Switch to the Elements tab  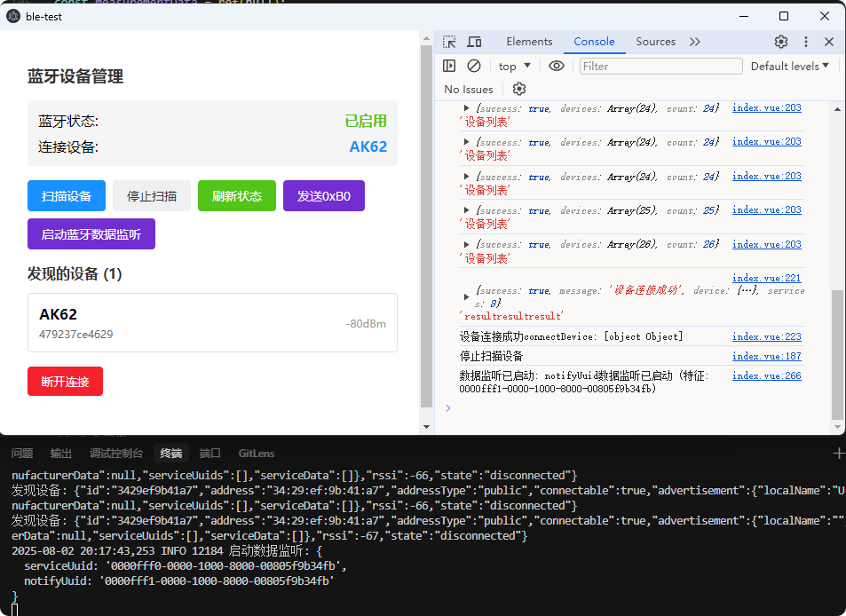[529, 42]
